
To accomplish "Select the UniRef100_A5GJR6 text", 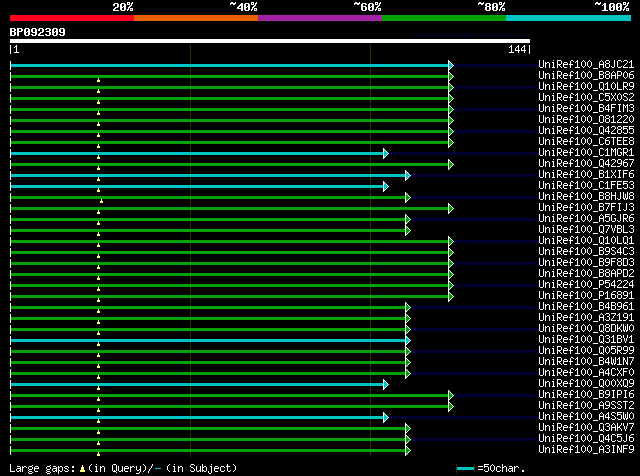I will click(x=586, y=218).
